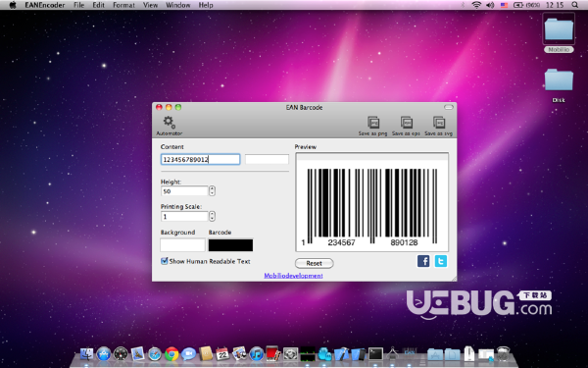Open Activity Monitor graph icon in dock
588x368 pixels.
click(x=308, y=353)
